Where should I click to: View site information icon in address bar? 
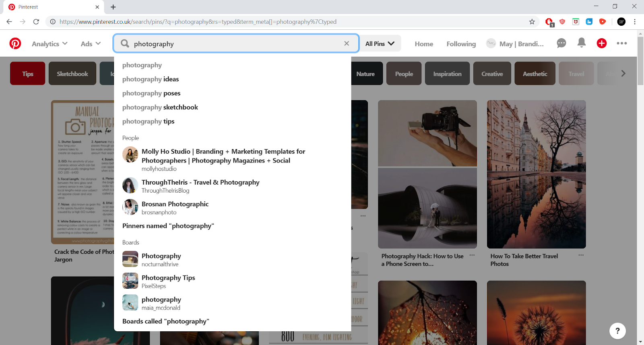pos(53,22)
